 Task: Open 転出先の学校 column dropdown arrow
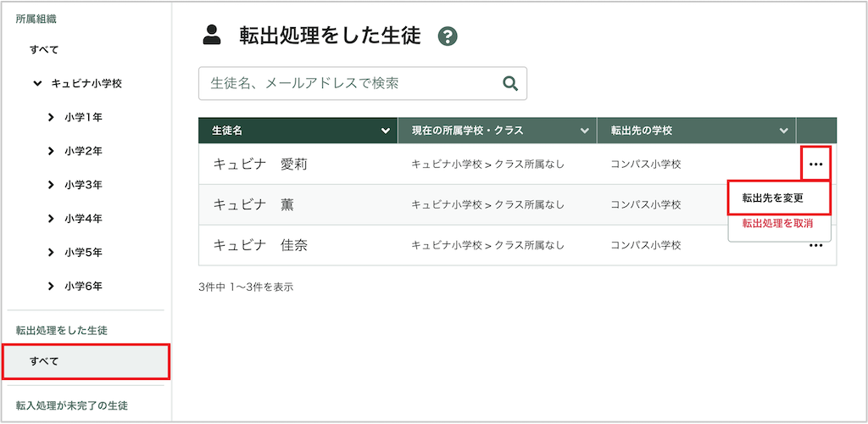(783, 131)
